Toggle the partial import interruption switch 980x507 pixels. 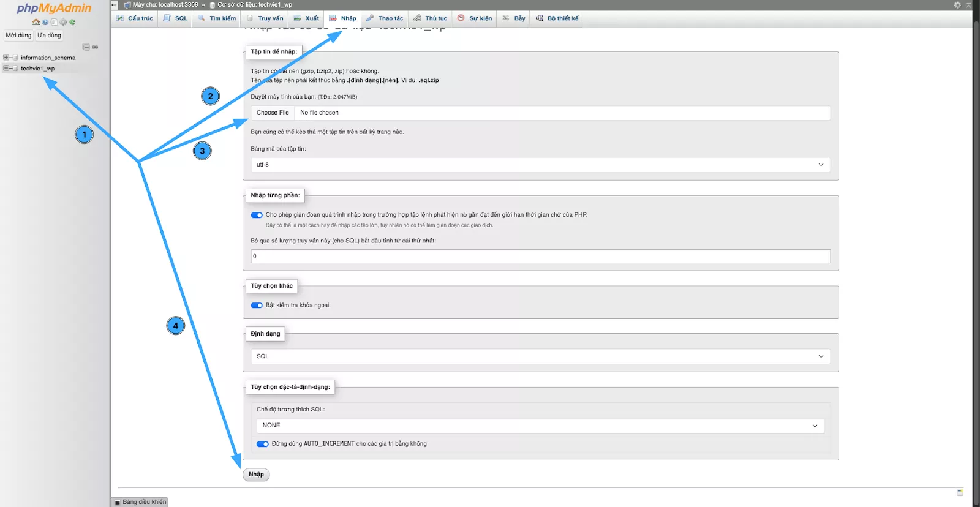pos(257,215)
